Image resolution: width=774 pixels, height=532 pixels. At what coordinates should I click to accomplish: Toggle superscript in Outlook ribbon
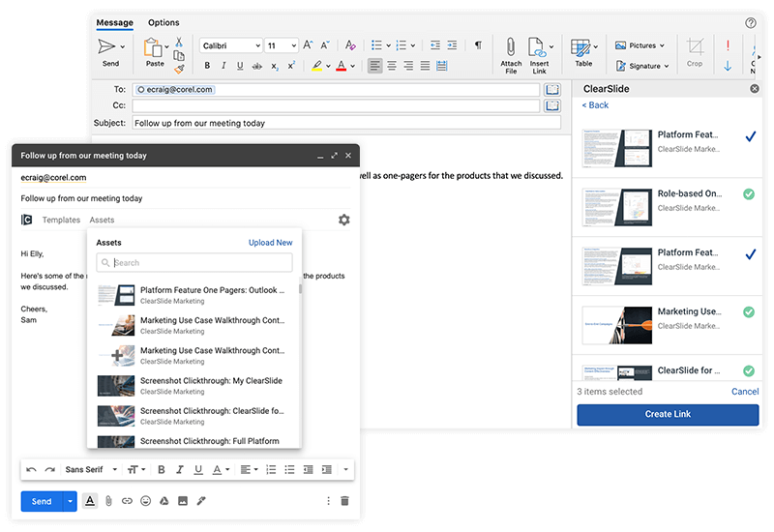(x=291, y=66)
